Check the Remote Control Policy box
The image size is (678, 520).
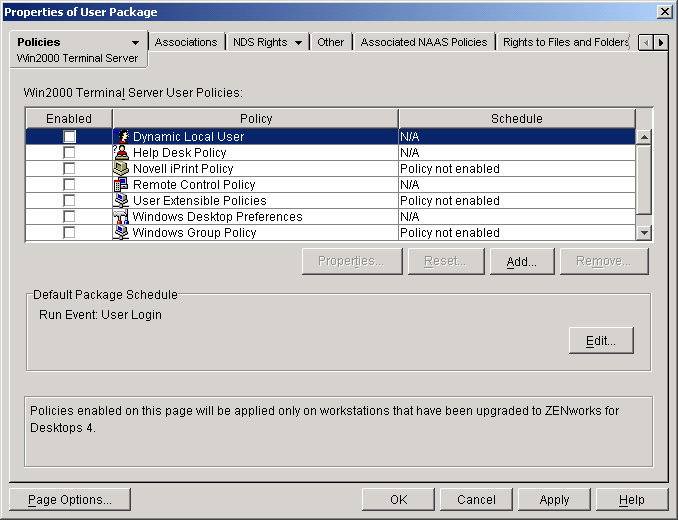[69, 185]
